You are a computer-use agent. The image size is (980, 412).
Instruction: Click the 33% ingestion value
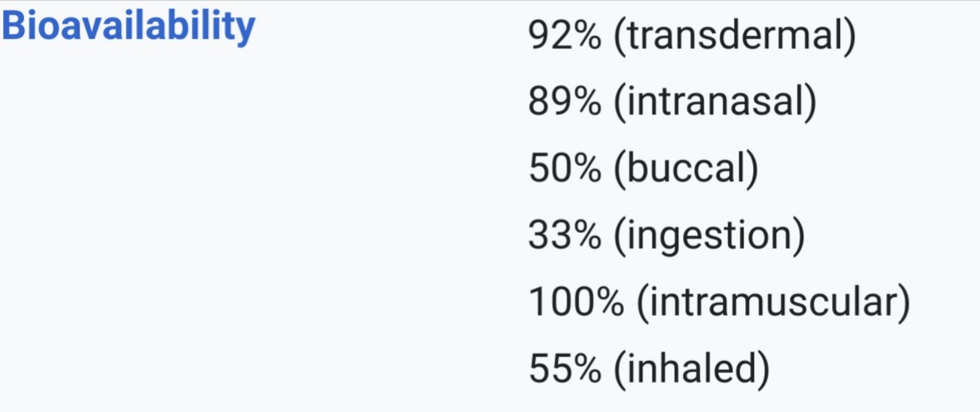pyautogui.click(x=564, y=237)
